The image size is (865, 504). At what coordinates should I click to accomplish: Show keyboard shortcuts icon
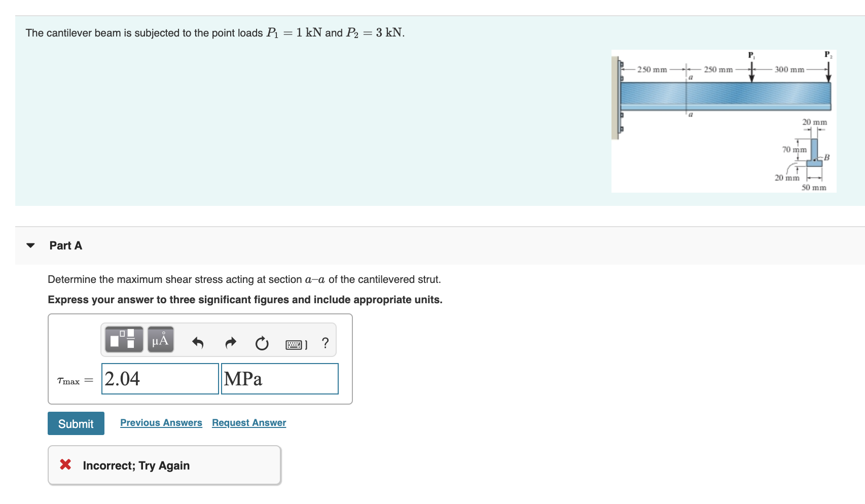coord(296,345)
